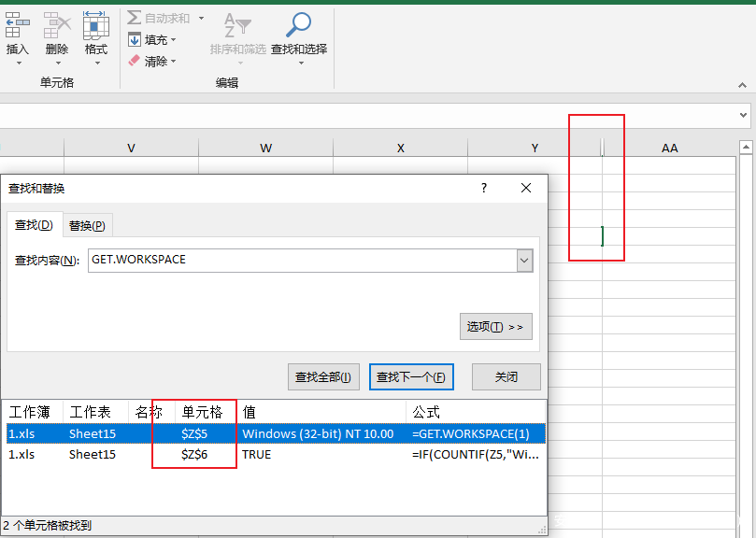Open the Format cells icon
The height and width of the screenshot is (538, 756).
pos(95,25)
